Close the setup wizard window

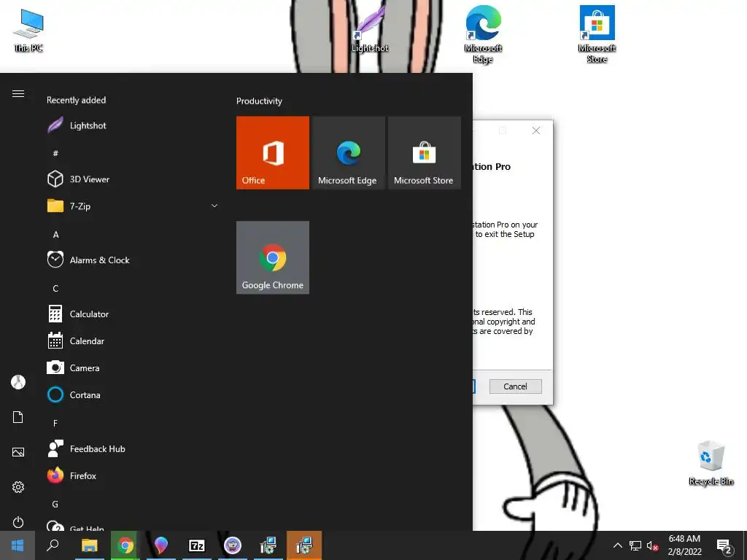pos(536,131)
